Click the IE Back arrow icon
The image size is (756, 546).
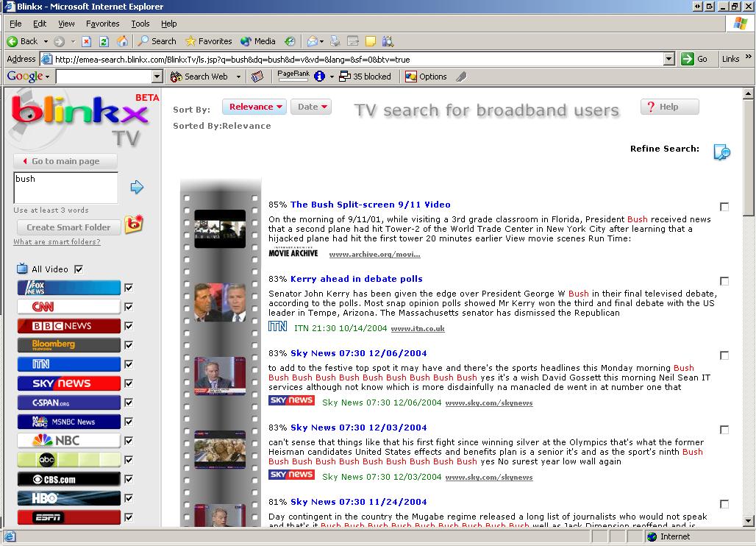coord(13,41)
